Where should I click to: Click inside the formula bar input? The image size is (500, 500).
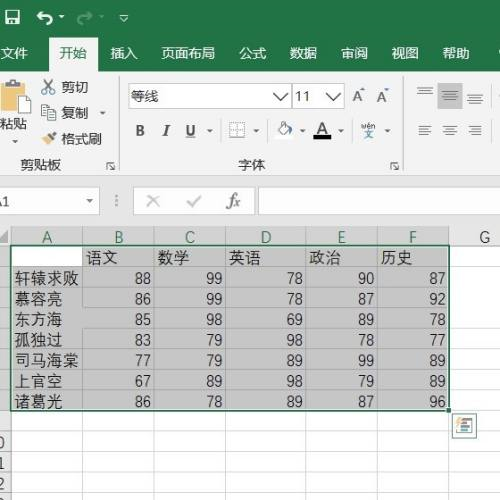(x=379, y=201)
